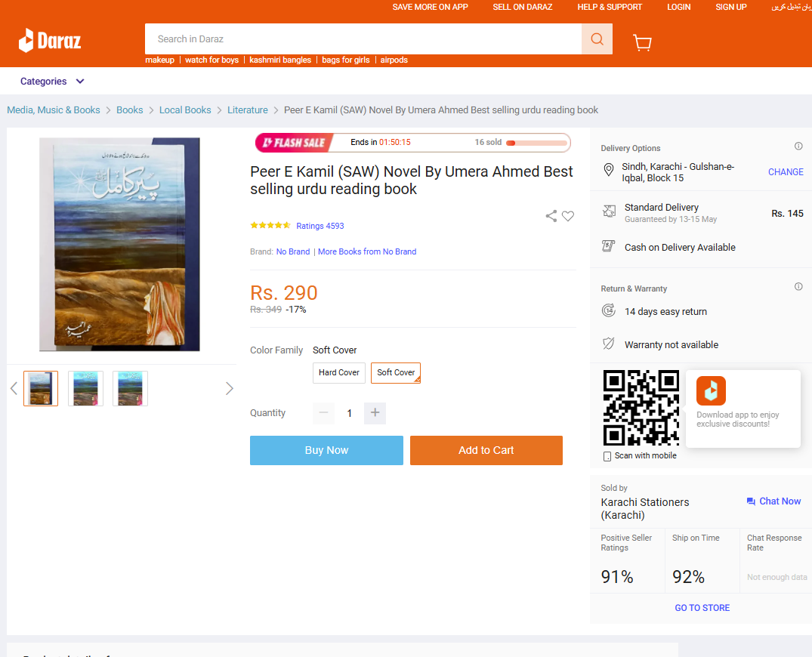Click the 91% Positive Seller Ratings

(617, 577)
